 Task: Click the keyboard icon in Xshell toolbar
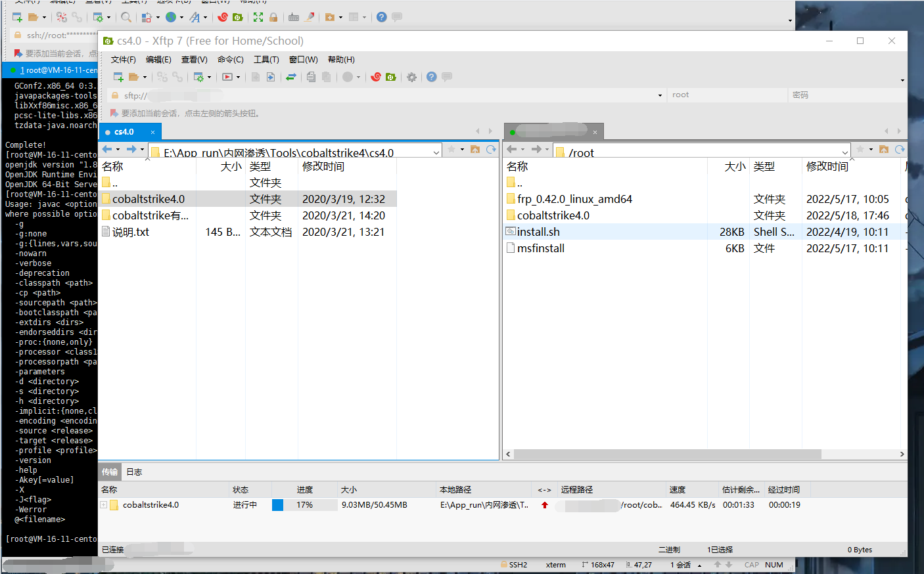coord(294,17)
